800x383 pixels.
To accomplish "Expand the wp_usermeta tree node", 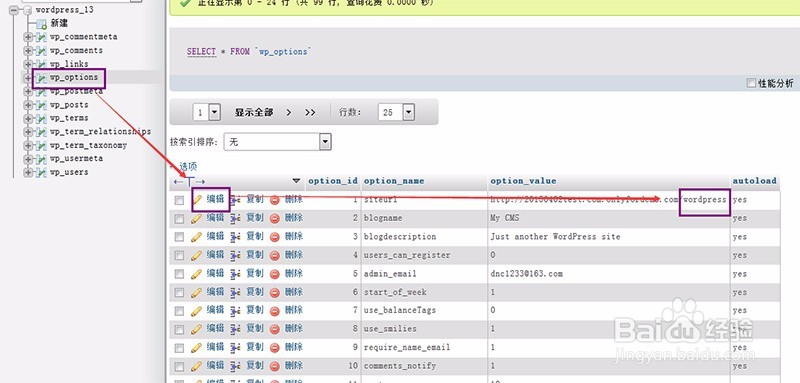I will coord(28,159).
